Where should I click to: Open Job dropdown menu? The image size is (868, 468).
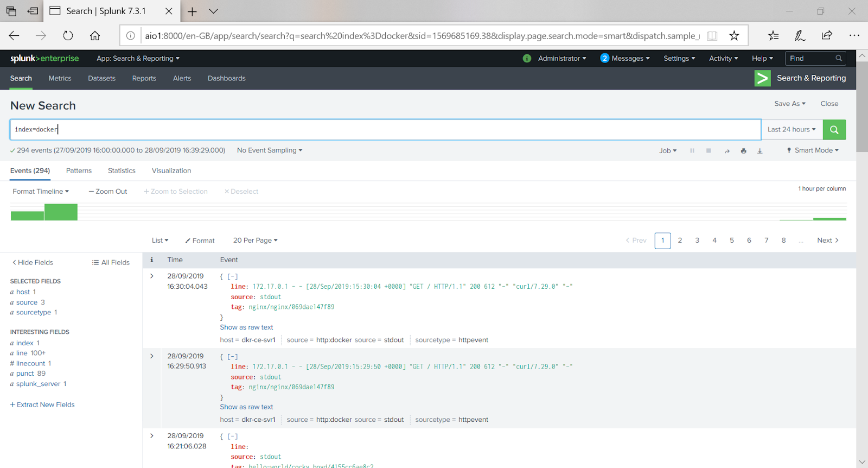point(668,151)
